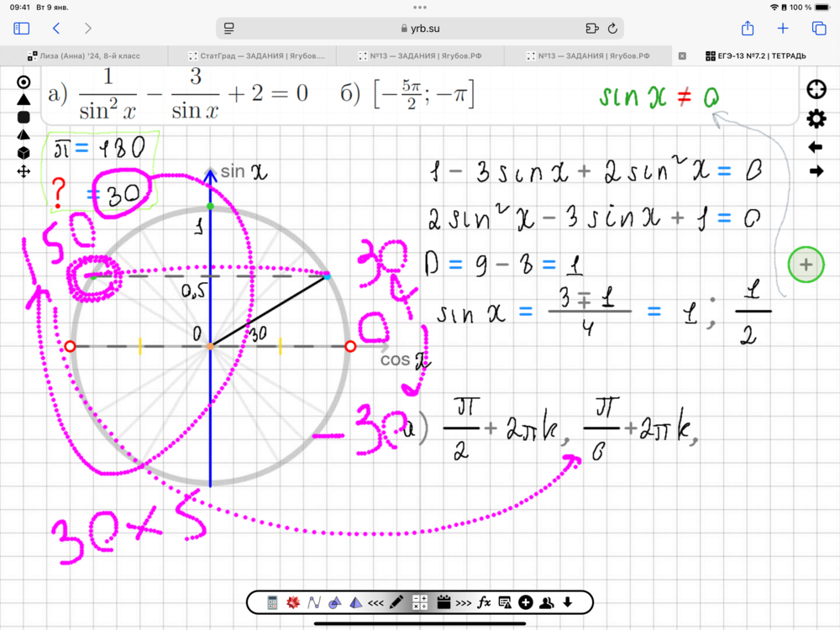The image size is (840, 630).
Task: Click the graph curve tool icon
Action: (314, 602)
